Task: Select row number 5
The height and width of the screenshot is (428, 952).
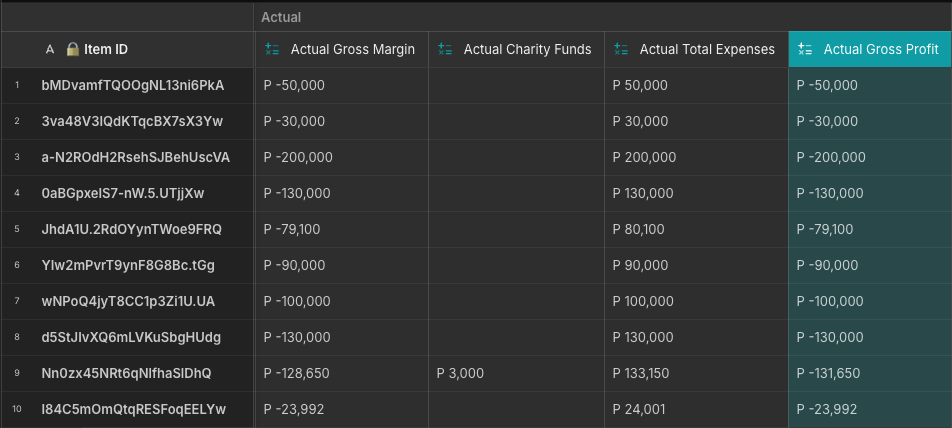Action: 17,229
